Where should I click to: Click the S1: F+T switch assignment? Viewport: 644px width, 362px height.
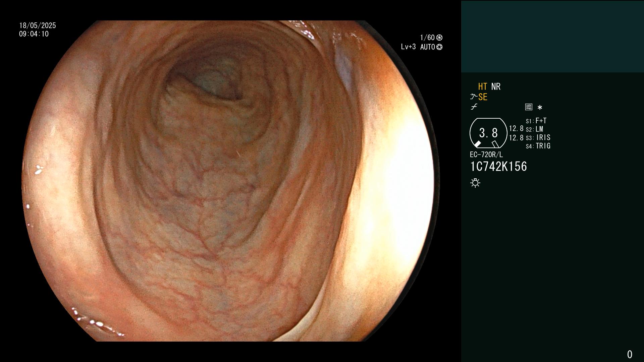click(536, 121)
